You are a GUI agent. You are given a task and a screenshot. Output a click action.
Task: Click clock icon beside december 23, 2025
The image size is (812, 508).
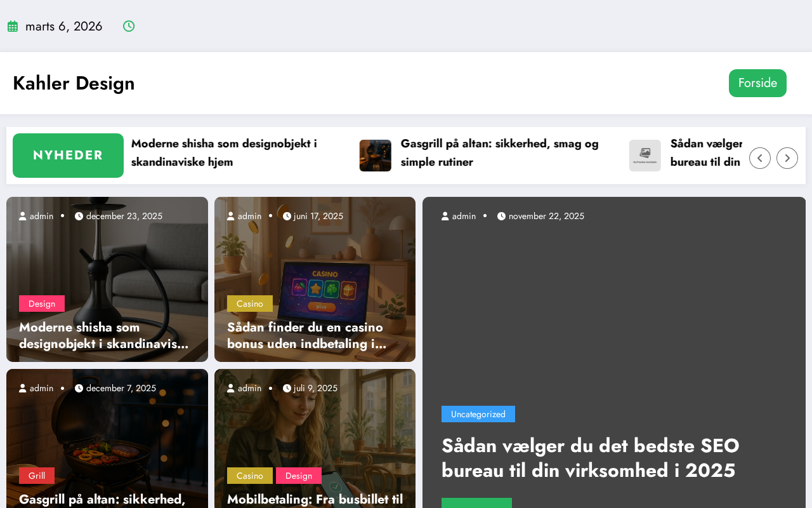[79, 216]
